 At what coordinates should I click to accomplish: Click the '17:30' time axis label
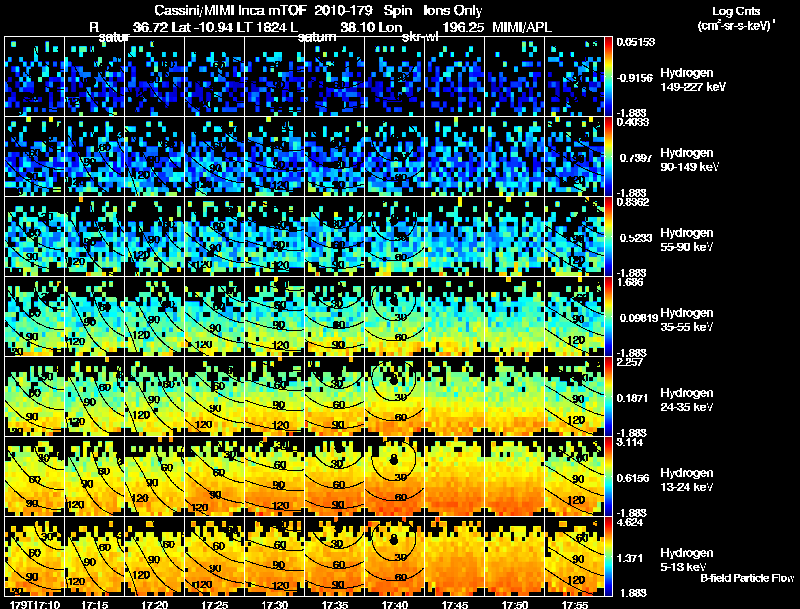pos(274,604)
